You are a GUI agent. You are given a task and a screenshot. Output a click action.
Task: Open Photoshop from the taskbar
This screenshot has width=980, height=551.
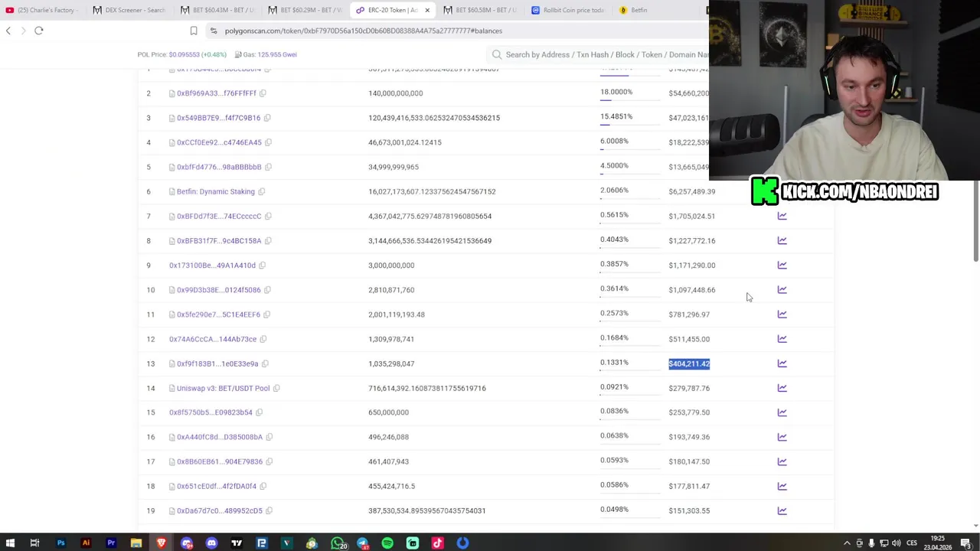(60, 543)
